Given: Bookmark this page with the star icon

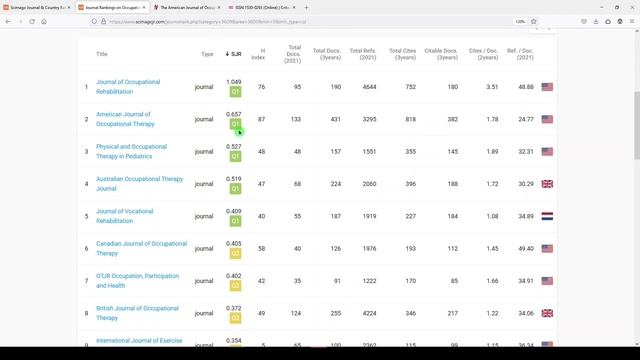Looking at the screenshot, I should [x=533, y=22].
